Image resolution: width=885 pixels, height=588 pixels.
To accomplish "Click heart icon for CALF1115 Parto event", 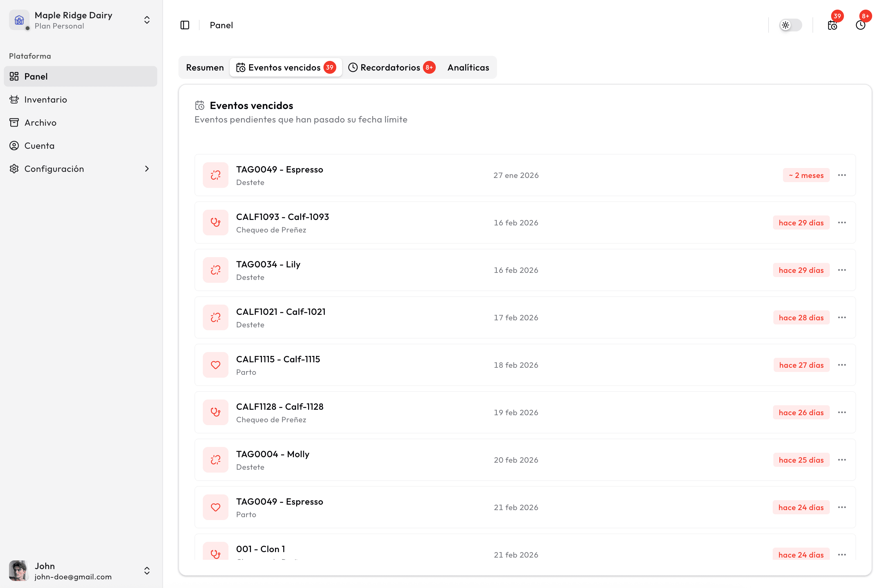I will tap(215, 365).
